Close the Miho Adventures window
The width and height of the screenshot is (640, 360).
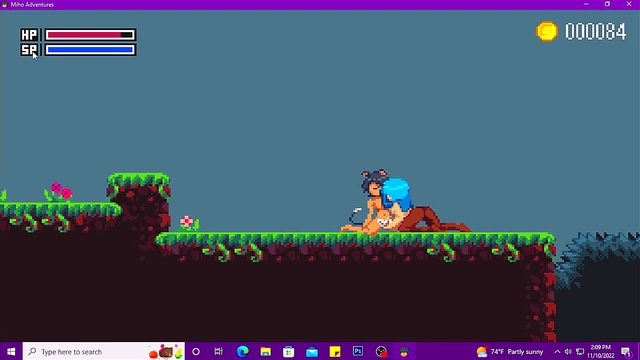click(x=629, y=4)
